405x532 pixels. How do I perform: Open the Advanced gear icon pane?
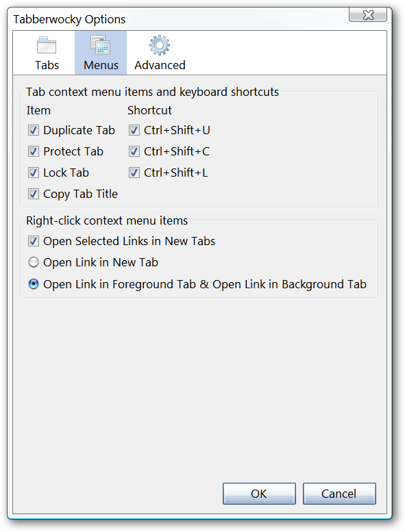coord(160,45)
